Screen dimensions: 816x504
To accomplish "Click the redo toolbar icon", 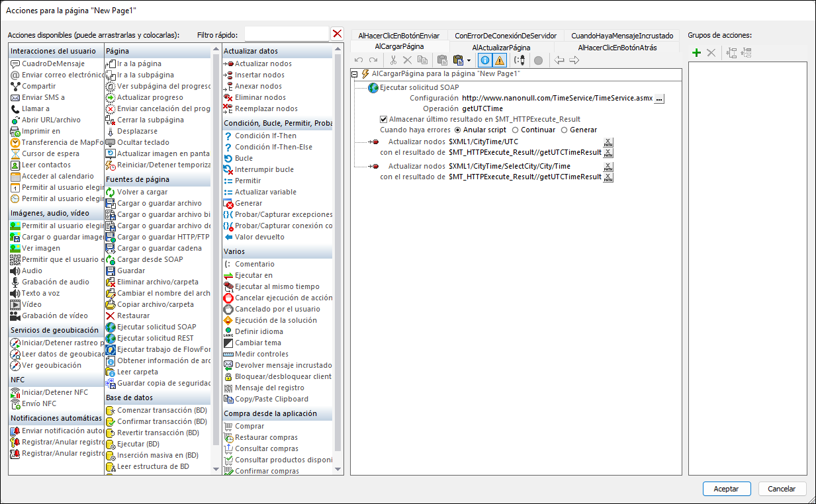I will coord(373,60).
